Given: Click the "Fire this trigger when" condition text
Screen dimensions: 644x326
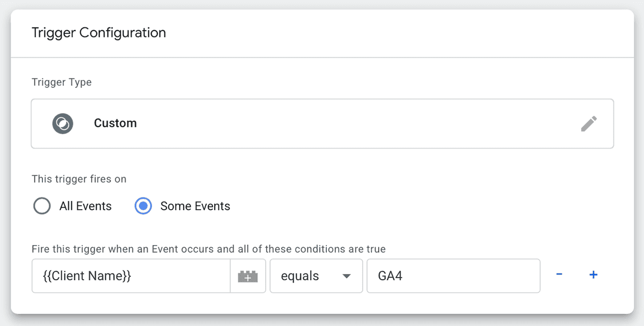Looking at the screenshot, I should (208, 249).
